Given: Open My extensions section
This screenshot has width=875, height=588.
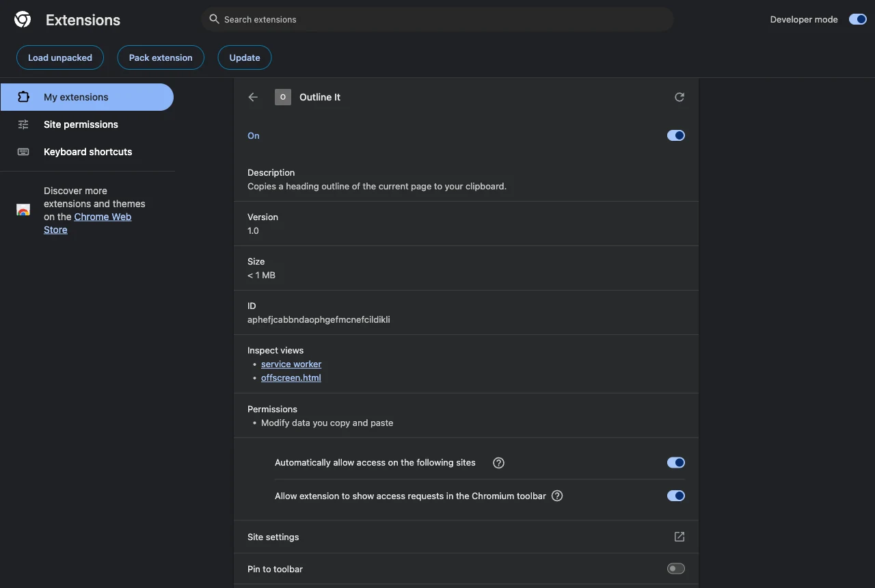Looking at the screenshot, I should pyautogui.click(x=87, y=97).
